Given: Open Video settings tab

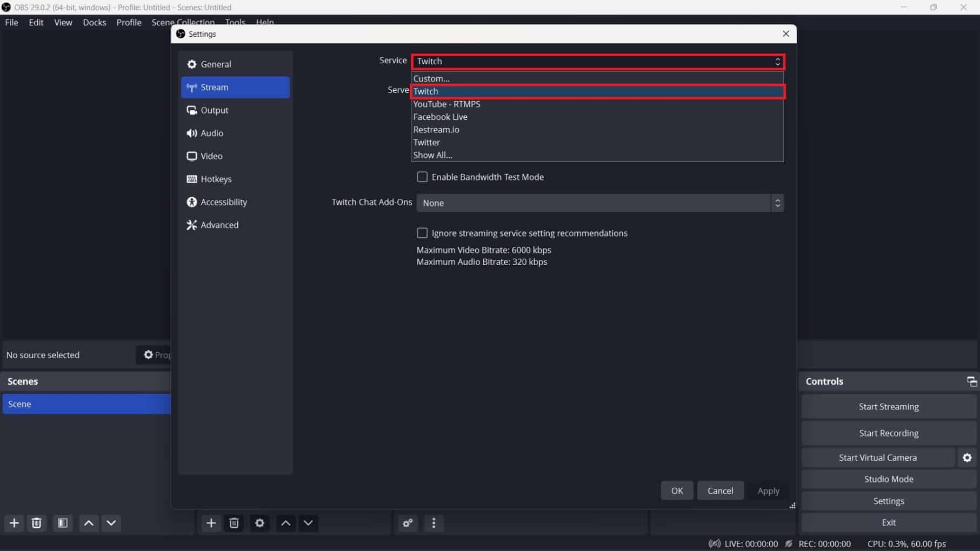Looking at the screenshot, I should (235, 156).
